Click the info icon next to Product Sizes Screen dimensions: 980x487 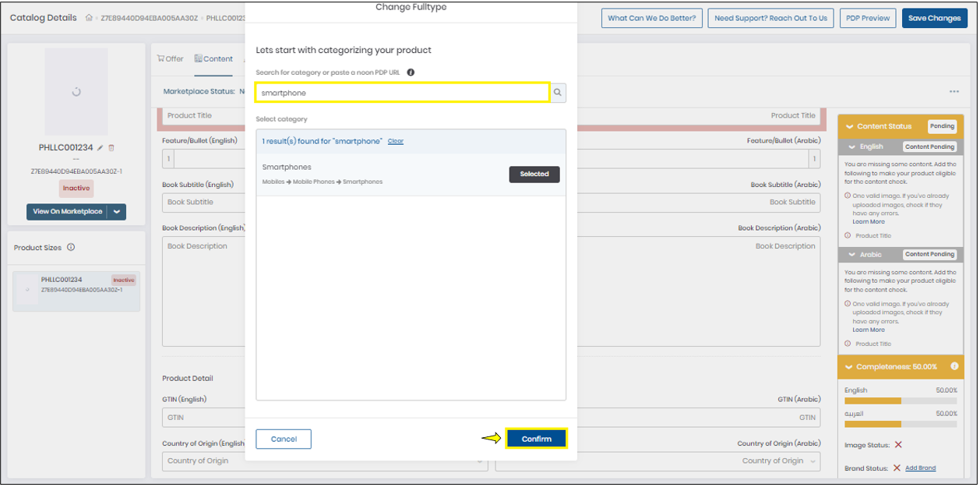[70, 247]
